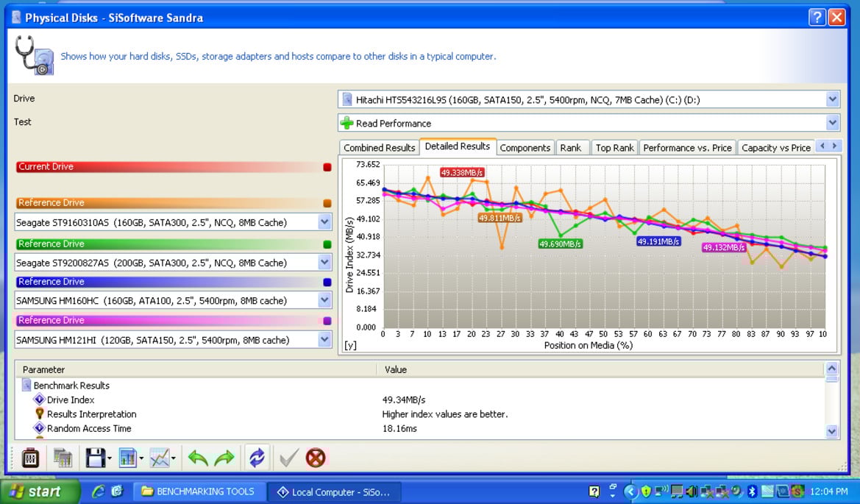Click the blue refresh arrows icon
This screenshot has height=504, width=860.
pyautogui.click(x=257, y=458)
